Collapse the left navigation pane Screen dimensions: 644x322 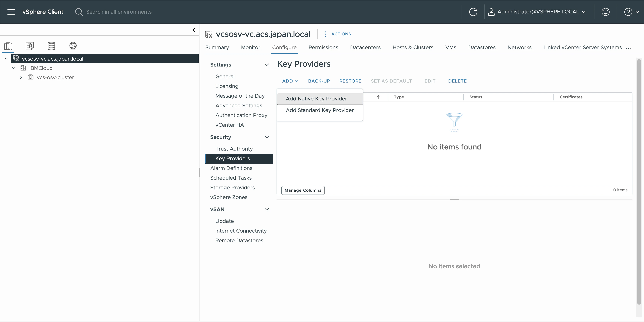pos(194,30)
